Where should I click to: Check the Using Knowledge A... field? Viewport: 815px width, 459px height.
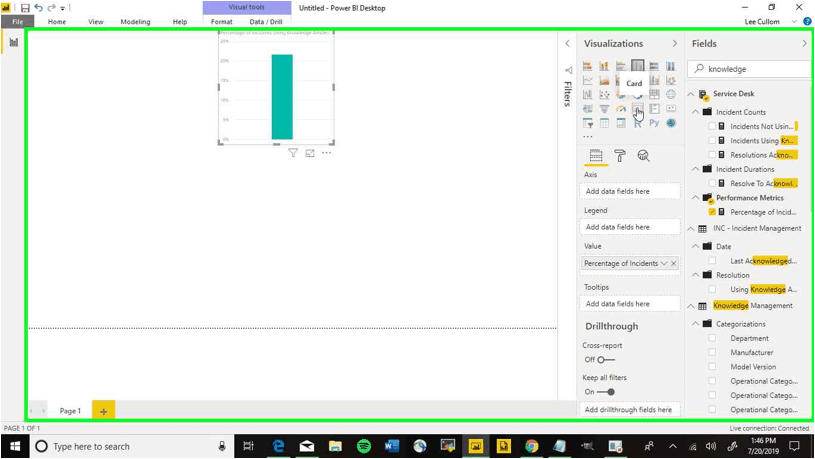click(712, 290)
